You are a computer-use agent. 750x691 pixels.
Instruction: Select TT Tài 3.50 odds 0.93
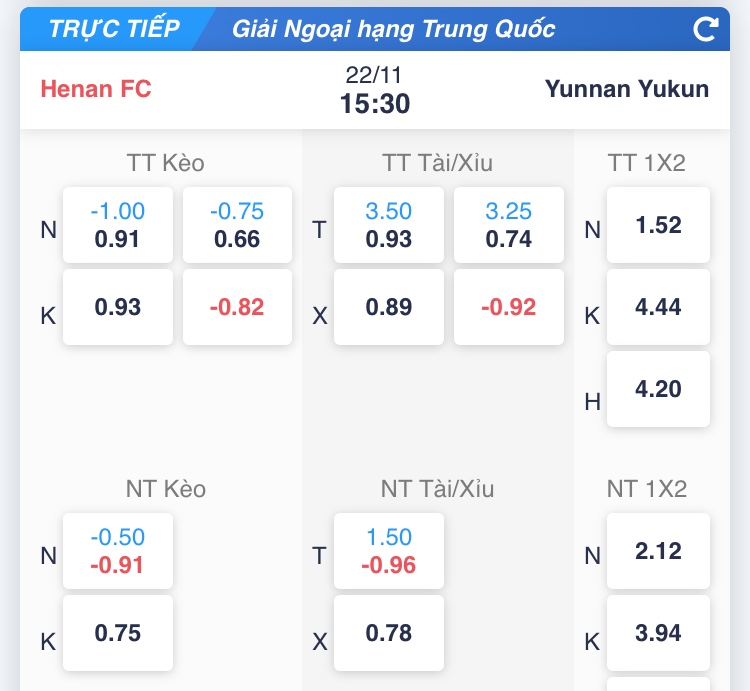click(x=389, y=225)
